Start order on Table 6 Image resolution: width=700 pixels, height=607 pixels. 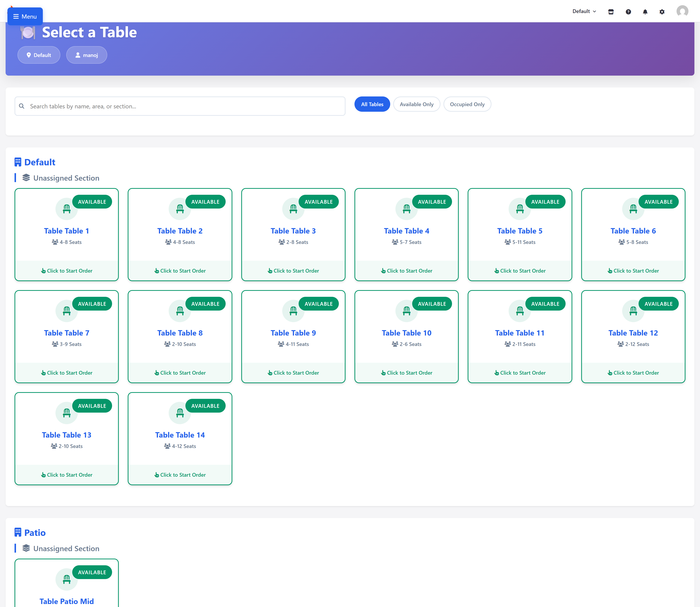click(x=633, y=271)
